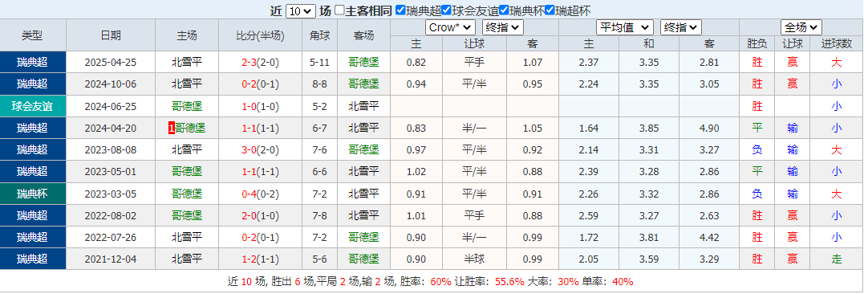Click the 角球 column header
This screenshot has height=294, width=868.
tap(319, 35)
